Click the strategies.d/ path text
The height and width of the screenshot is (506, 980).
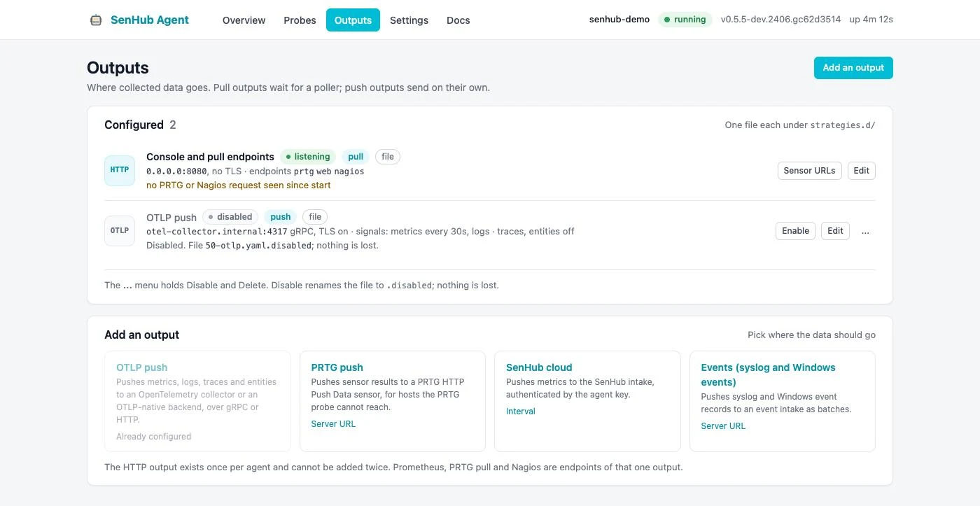(x=843, y=125)
